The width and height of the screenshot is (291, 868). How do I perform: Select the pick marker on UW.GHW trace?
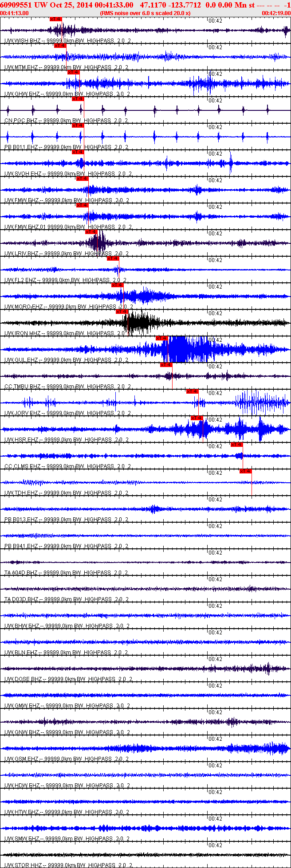coord(73,72)
